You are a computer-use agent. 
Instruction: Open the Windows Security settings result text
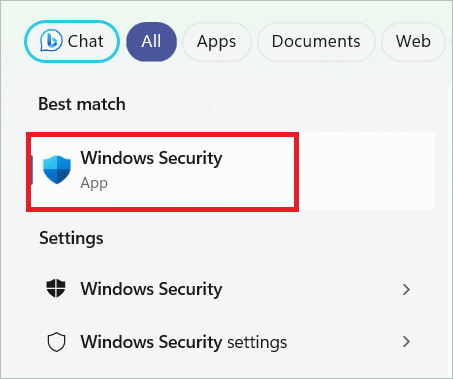(x=184, y=342)
